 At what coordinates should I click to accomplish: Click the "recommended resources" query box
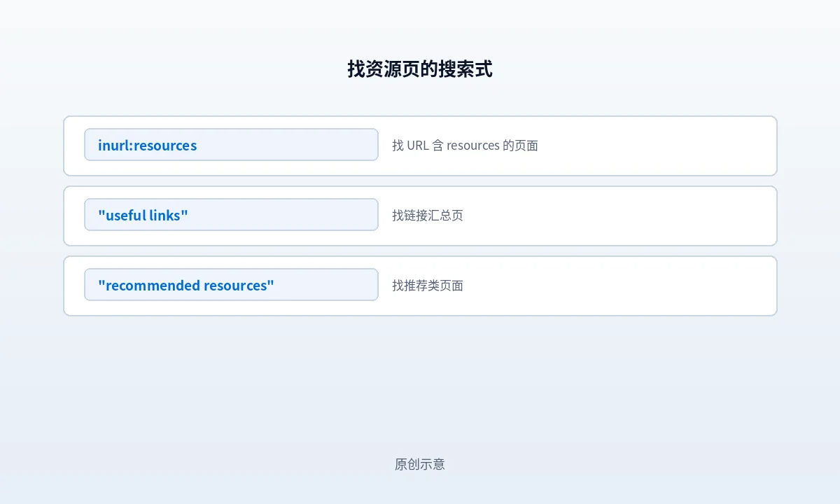[231, 285]
